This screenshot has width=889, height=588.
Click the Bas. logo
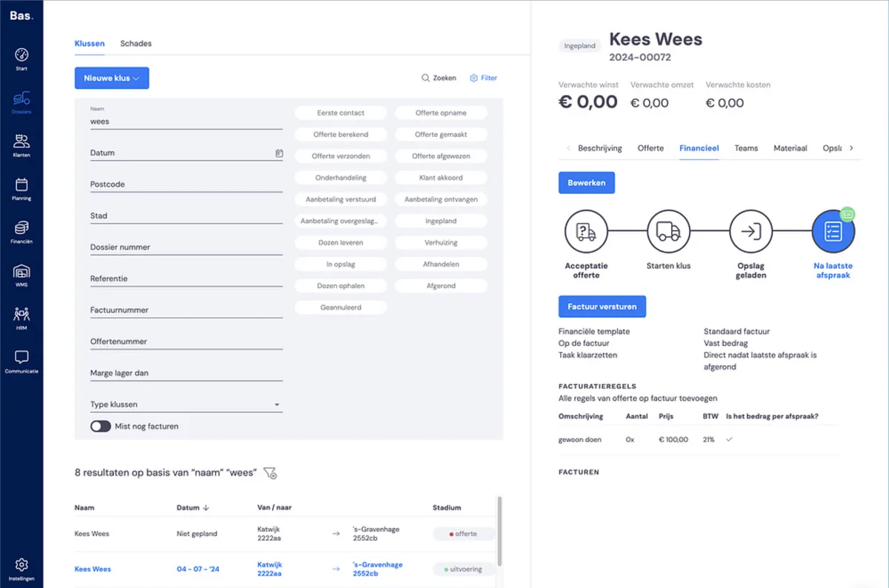pyautogui.click(x=21, y=15)
